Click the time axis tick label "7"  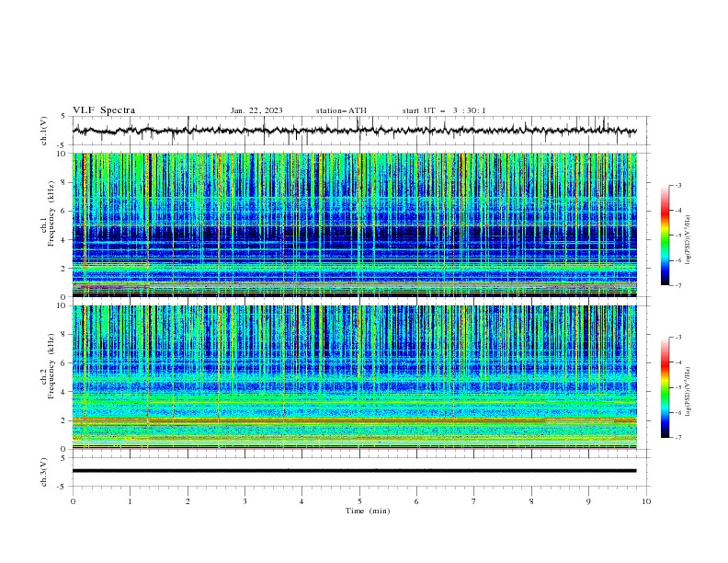[x=474, y=501]
